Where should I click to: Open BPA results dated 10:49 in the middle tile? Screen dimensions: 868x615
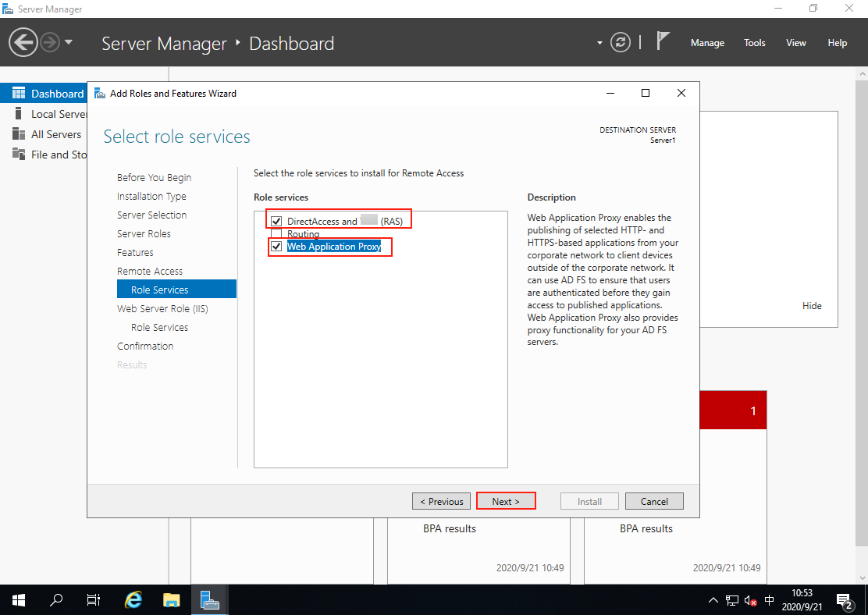point(450,528)
